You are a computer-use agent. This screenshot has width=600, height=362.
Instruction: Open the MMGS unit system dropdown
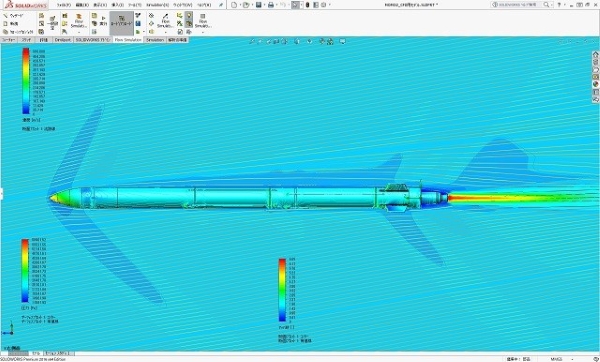[556, 359]
